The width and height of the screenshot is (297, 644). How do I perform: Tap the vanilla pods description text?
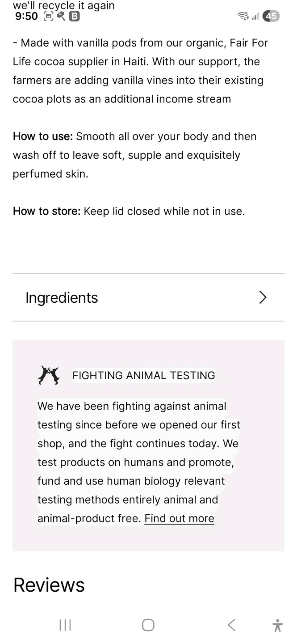140,71
